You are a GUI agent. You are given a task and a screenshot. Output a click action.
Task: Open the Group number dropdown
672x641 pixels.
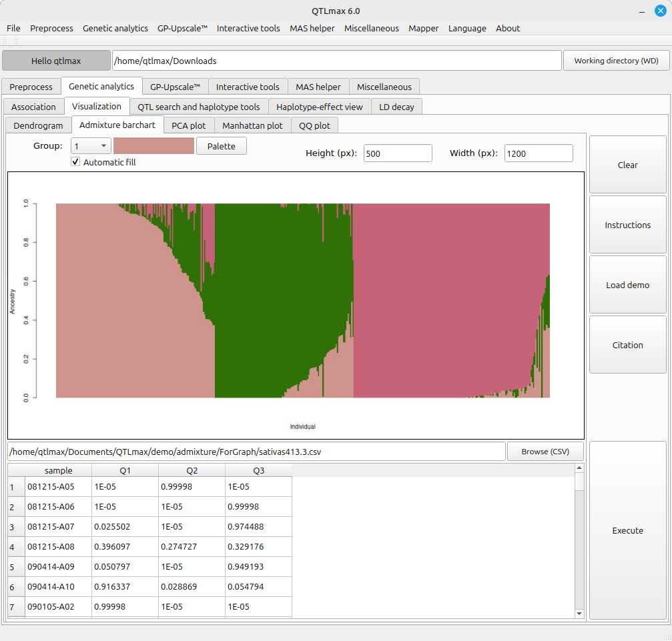pyautogui.click(x=91, y=146)
